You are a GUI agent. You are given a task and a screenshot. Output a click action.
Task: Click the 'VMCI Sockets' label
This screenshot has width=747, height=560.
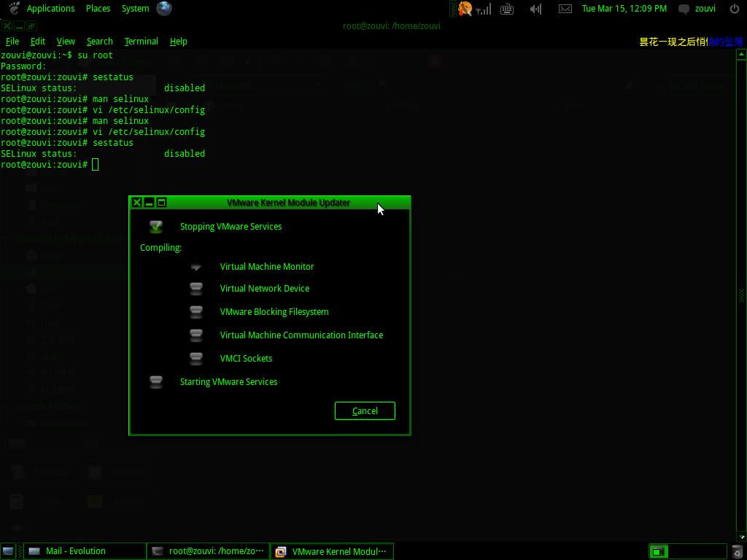[x=247, y=359]
